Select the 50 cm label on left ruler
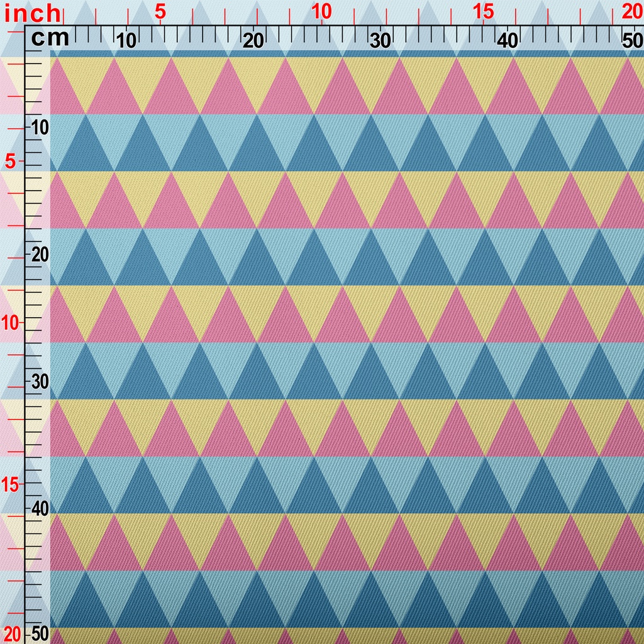 40,633
